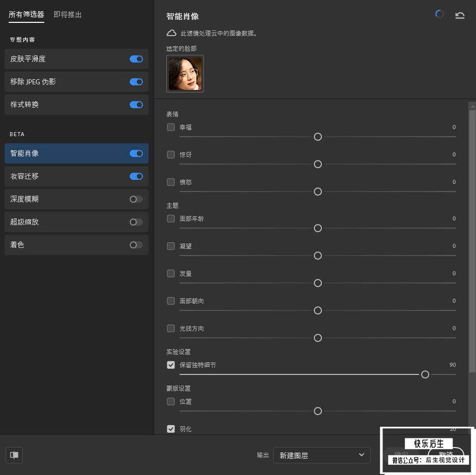Disable the 样式转换 filter switch
The height and width of the screenshot is (475, 476).
tap(136, 105)
